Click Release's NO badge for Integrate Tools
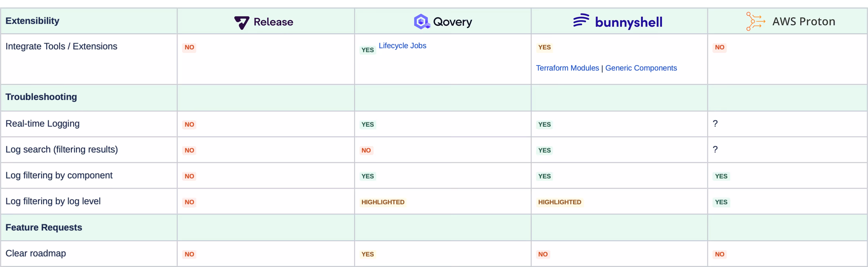Image resolution: width=868 pixels, height=267 pixels. (189, 47)
